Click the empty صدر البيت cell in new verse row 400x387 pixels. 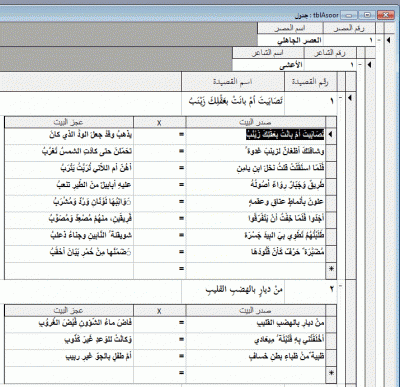tap(255, 269)
